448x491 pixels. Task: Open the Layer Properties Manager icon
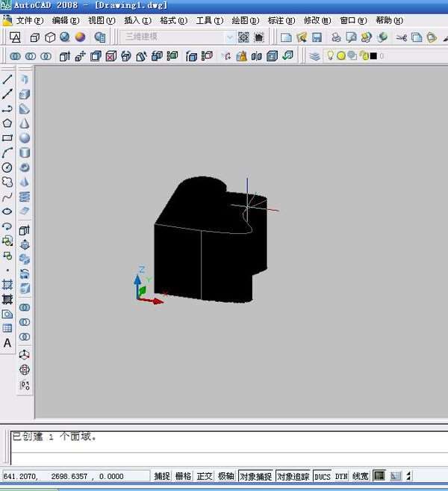point(315,56)
